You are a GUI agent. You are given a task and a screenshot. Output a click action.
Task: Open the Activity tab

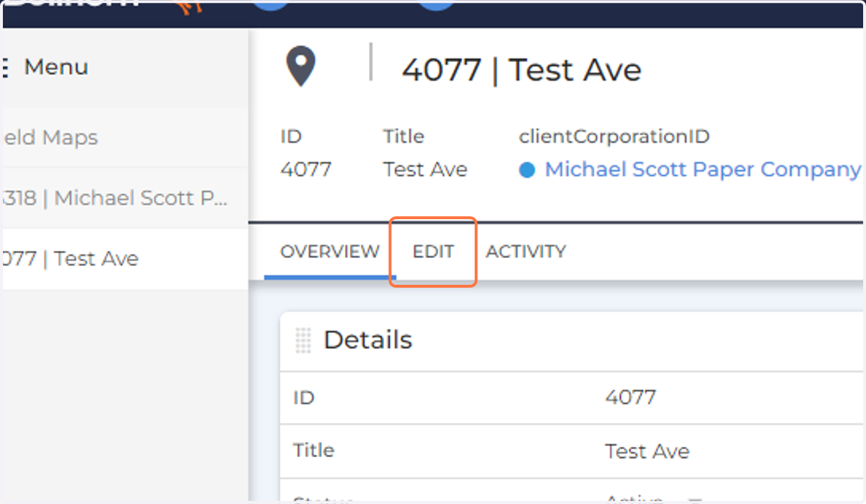[525, 252]
